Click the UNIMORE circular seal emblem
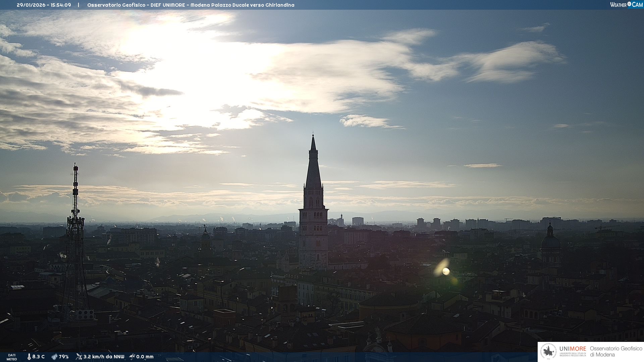The height and width of the screenshot is (362, 644). coord(549,352)
